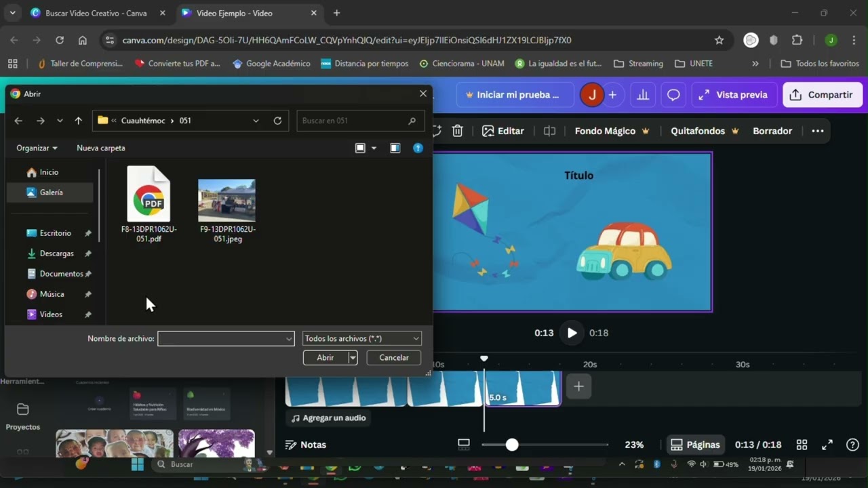Click the Abrir button
Viewport: 868px width, 488px height.
pos(325,357)
